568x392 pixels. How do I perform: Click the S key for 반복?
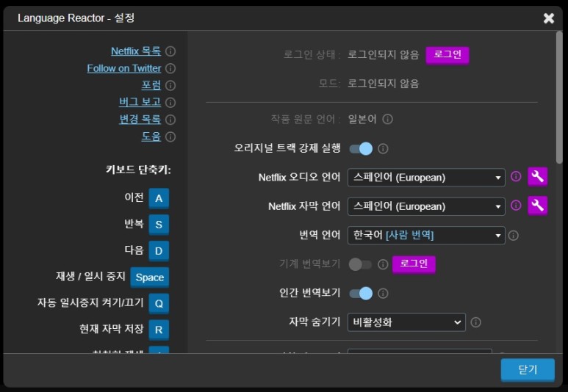click(x=159, y=225)
